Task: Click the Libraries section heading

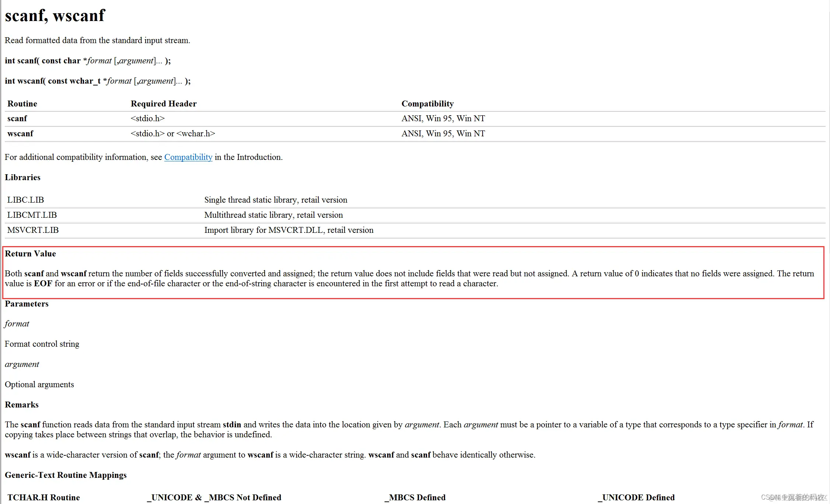Action: [x=22, y=177]
